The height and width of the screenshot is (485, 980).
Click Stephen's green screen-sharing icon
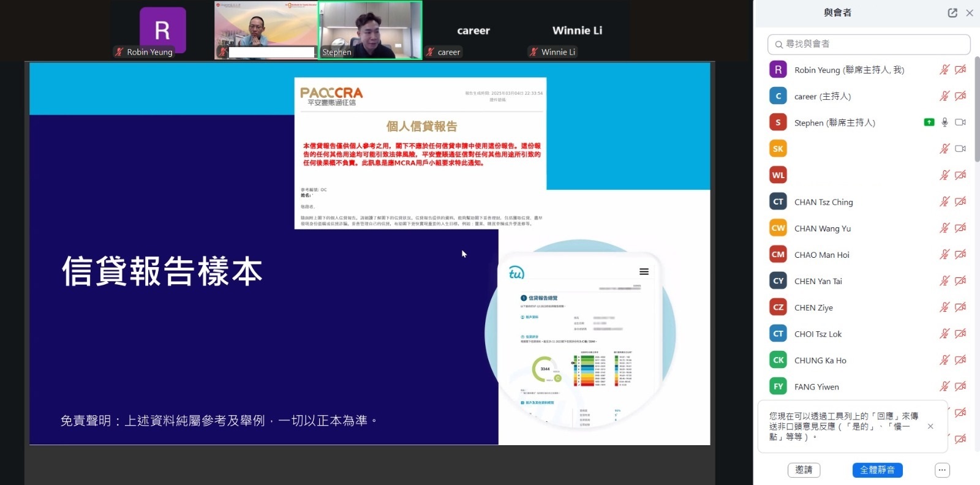click(x=929, y=122)
